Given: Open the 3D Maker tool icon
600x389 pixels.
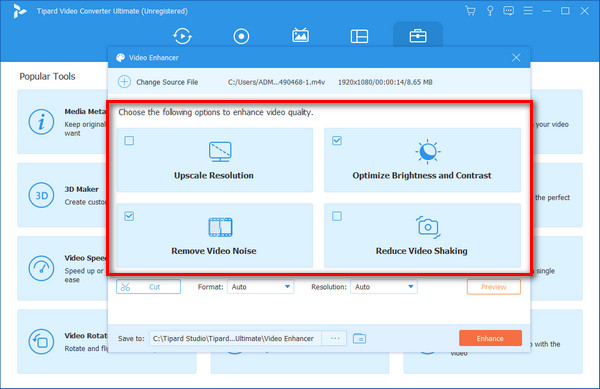Looking at the screenshot, I should pyautogui.click(x=41, y=195).
